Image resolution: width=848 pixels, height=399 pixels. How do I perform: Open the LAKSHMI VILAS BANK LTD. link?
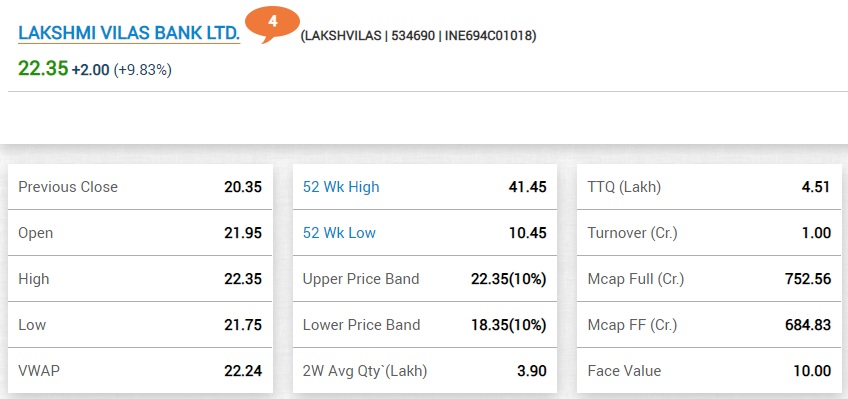129,34
